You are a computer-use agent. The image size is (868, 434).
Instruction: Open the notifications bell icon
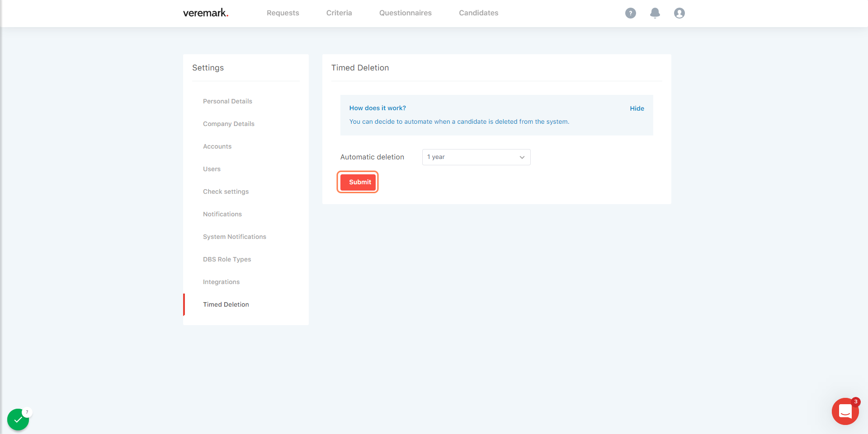[x=655, y=13]
